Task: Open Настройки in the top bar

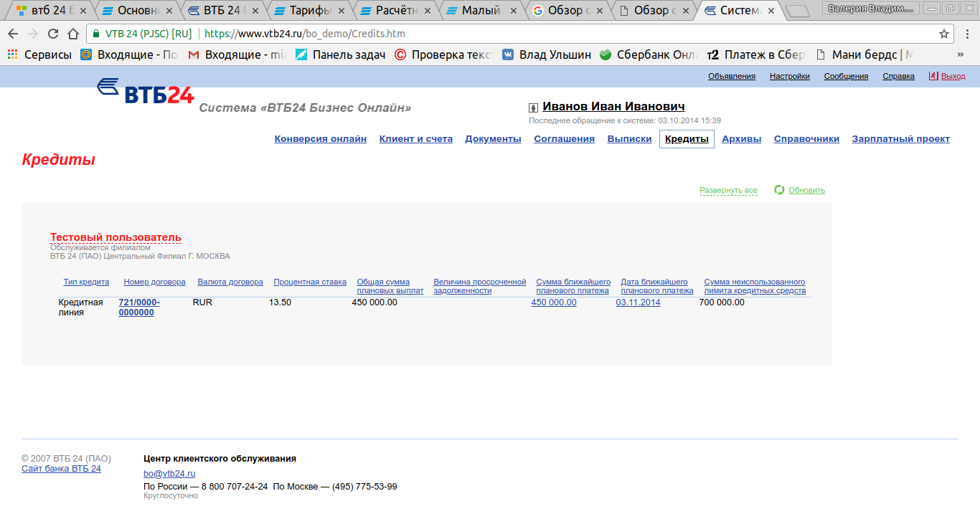Action: [790, 76]
